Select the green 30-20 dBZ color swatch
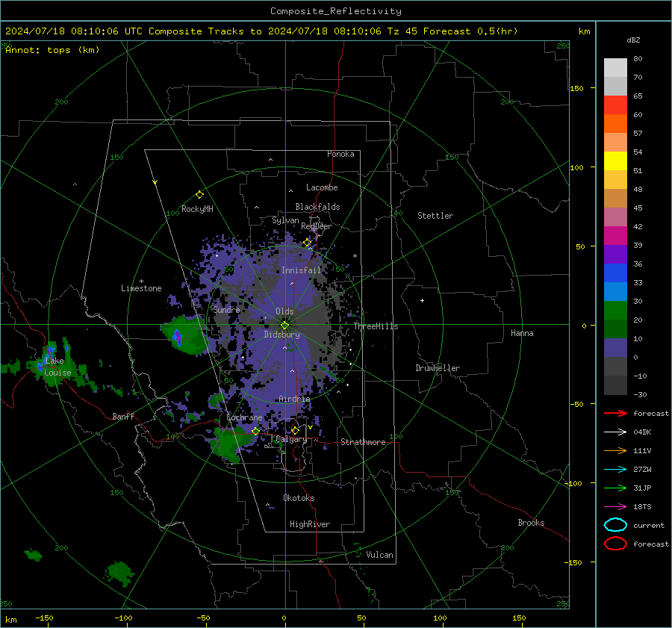672x628 pixels. click(615, 310)
